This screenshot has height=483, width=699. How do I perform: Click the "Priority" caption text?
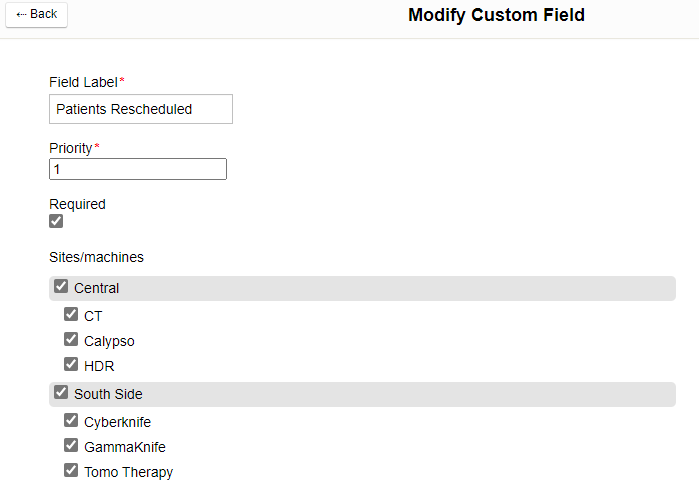click(x=70, y=148)
